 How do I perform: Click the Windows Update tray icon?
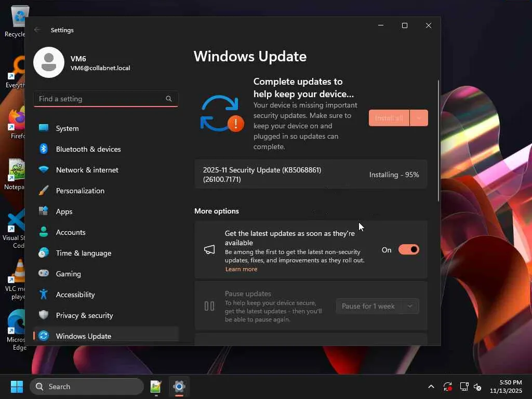click(447, 387)
